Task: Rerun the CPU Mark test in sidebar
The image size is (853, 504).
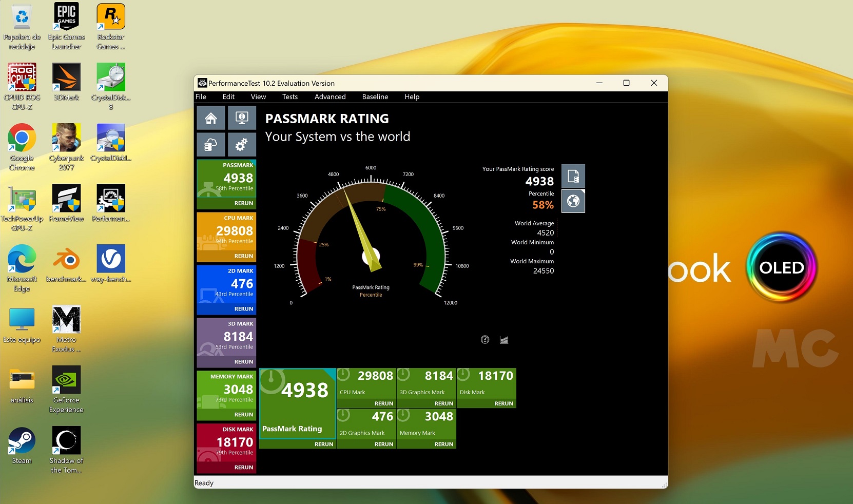Action: [243, 256]
